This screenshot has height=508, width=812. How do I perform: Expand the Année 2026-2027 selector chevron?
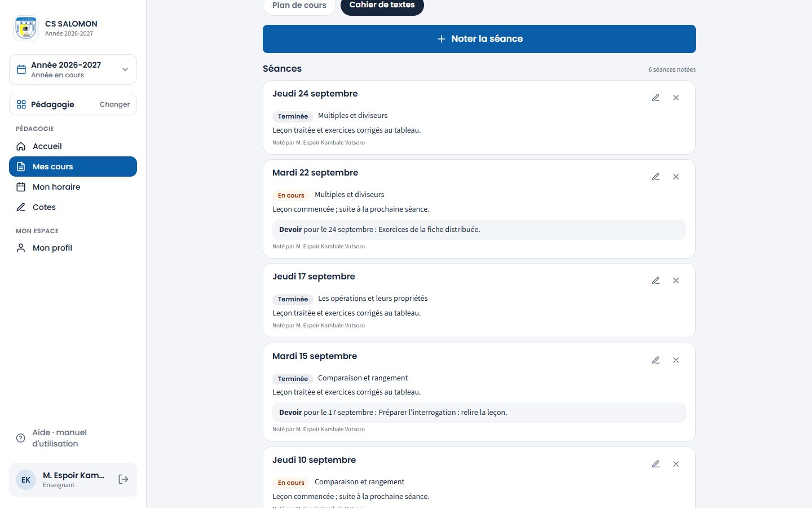(x=125, y=69)
